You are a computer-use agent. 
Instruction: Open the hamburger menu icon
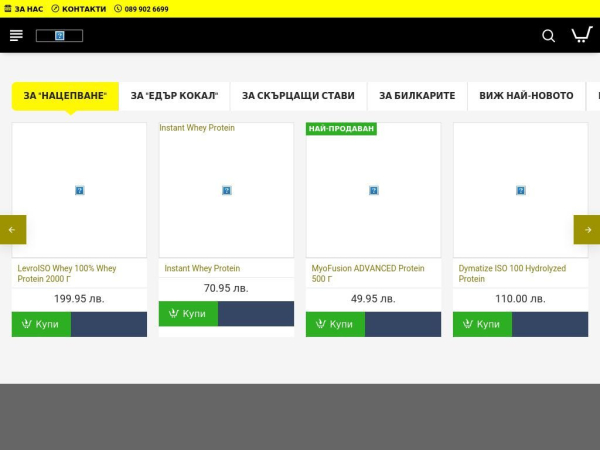(x=16, y=36)
